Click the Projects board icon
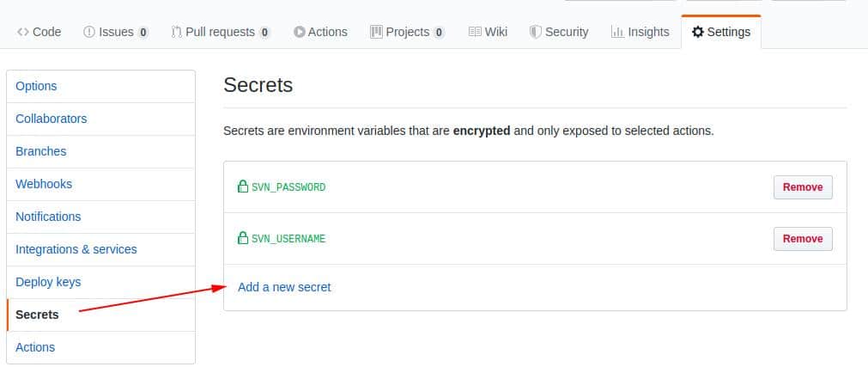 [x=376, y=32]
